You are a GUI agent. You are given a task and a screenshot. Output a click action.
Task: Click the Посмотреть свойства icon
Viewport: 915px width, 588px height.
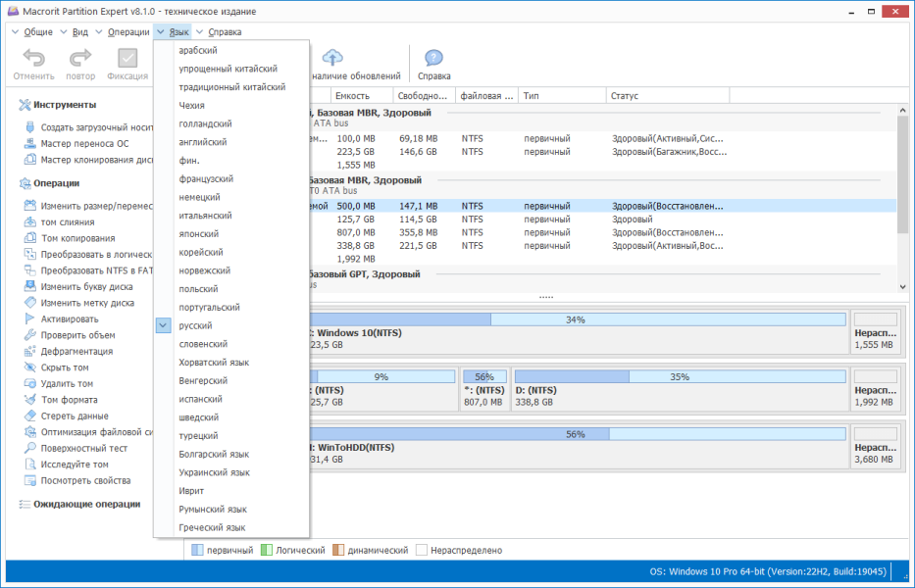tap(29, 480)
